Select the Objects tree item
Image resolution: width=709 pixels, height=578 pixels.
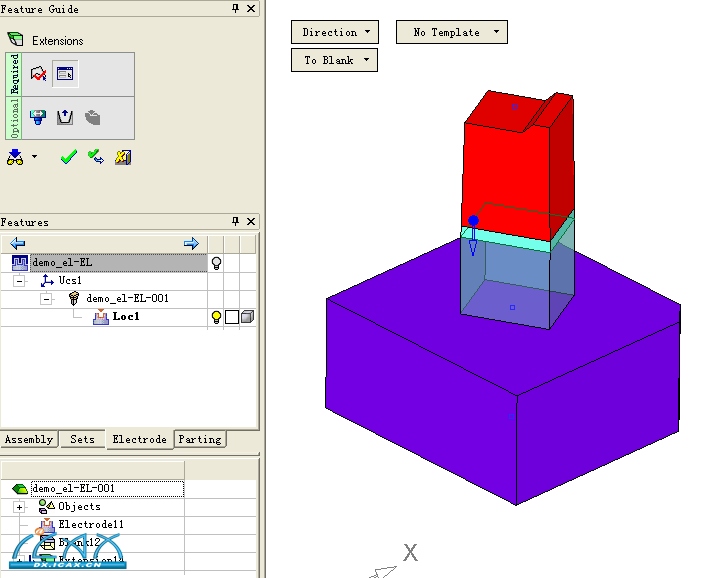[x=80, y=507]
